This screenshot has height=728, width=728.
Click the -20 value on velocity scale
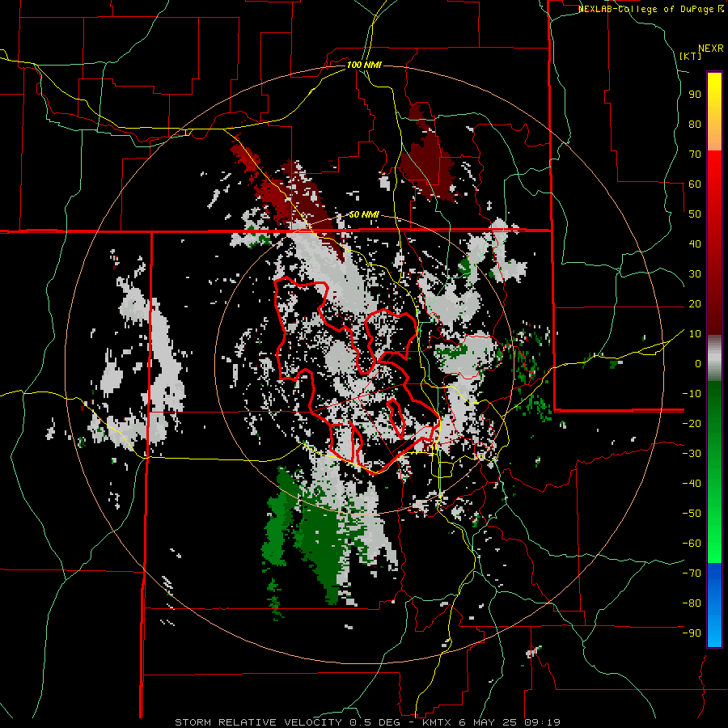pyautogui.click(x=692, y=423)
